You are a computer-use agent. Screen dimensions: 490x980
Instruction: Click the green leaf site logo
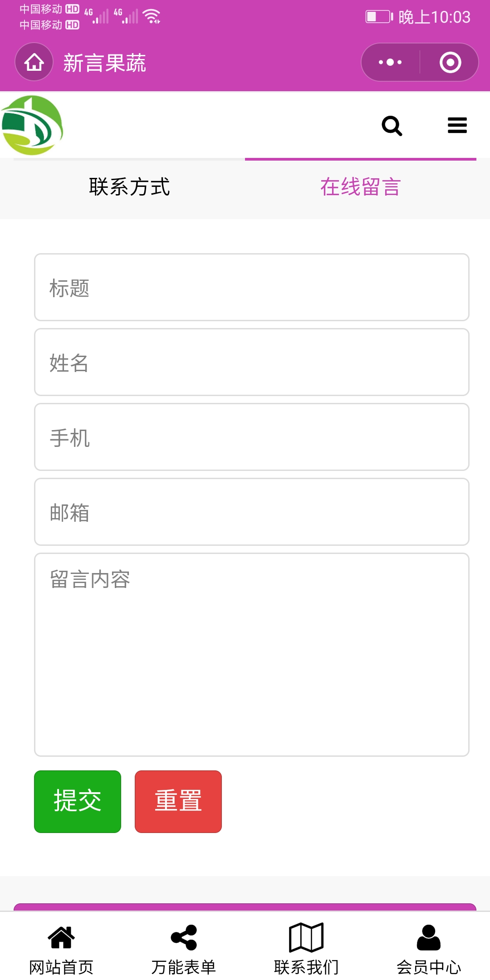click(x=32, y=125)
